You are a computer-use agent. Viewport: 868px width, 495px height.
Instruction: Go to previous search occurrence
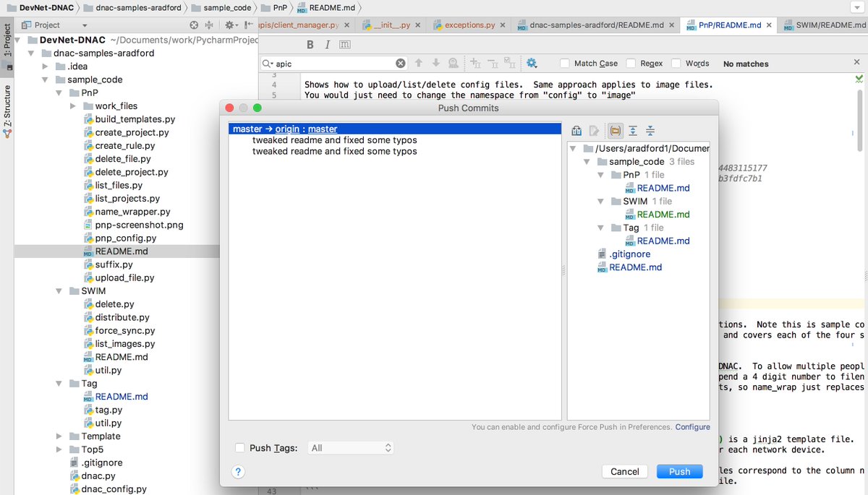click(419, 64)
